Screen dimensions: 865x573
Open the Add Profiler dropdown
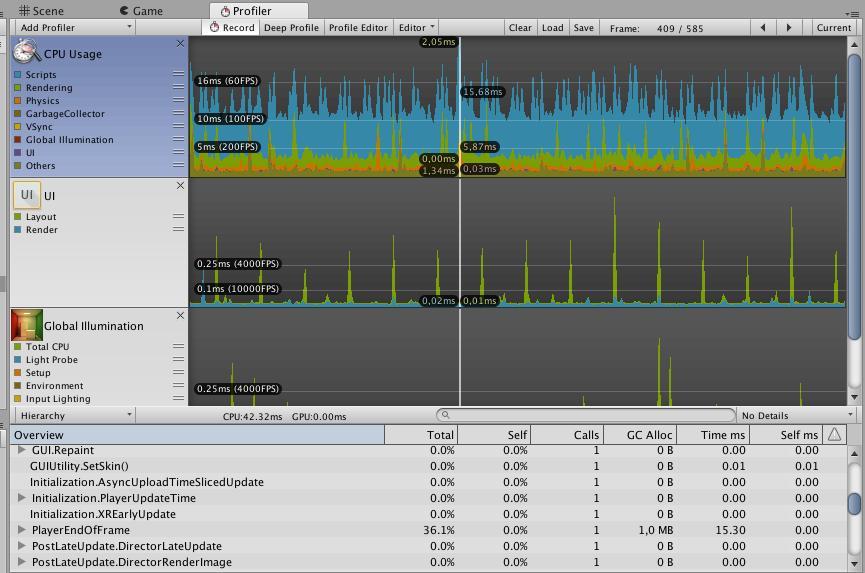pyautogui.click(x=74, y=28)
